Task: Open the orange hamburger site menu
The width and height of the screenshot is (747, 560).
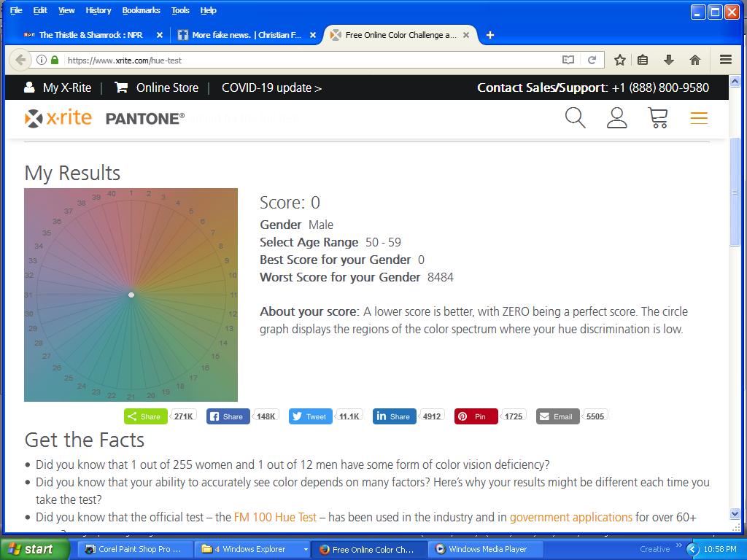Action: (x=699, y=118)
